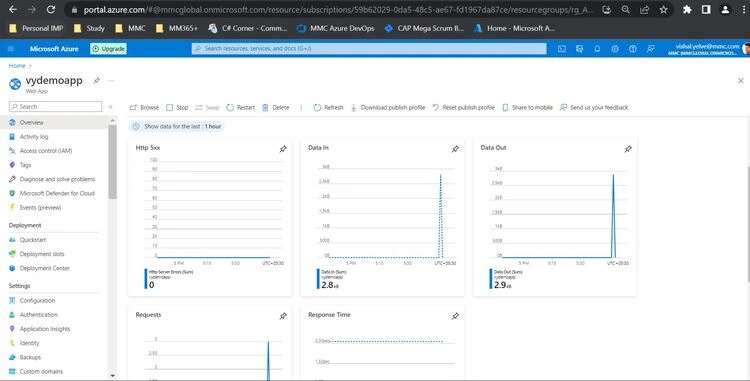
Task: Open Cloud Shell icon in Azure header
Action: pyautogui.click(x=562, y=49)
